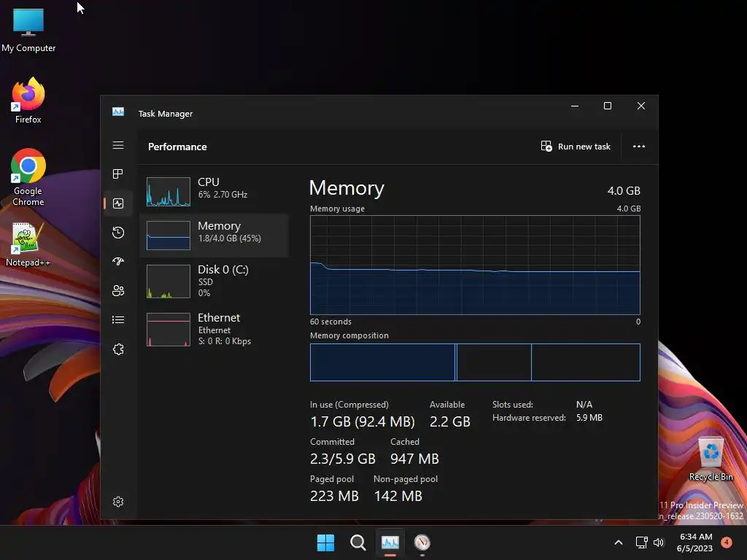
Task: Select CPU performance entry
Action: [x=214, y=192]
